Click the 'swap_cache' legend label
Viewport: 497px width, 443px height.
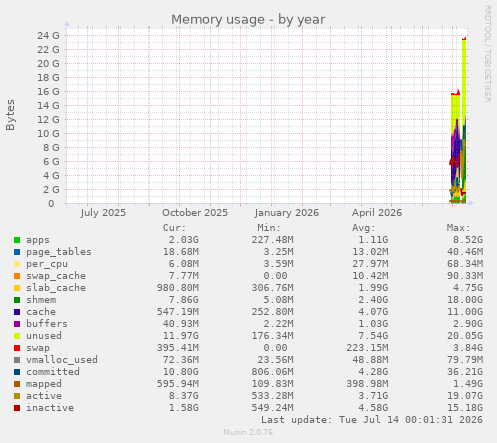click(56, 276)
